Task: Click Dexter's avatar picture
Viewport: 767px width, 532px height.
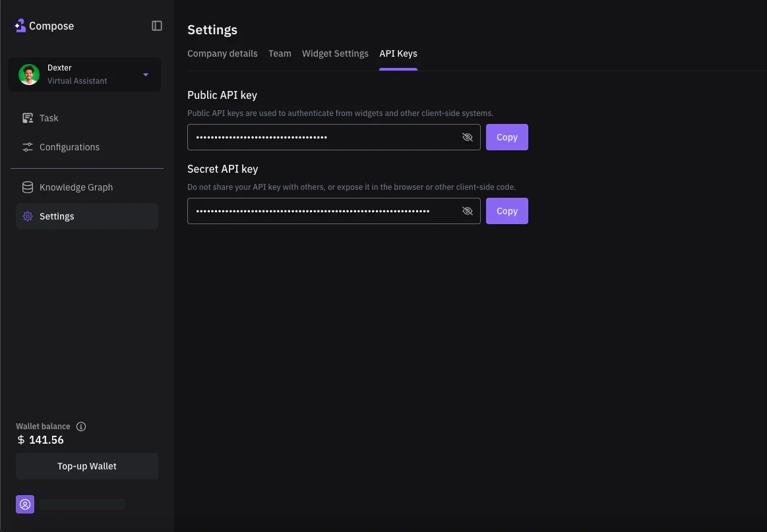Action: point(29,74)
